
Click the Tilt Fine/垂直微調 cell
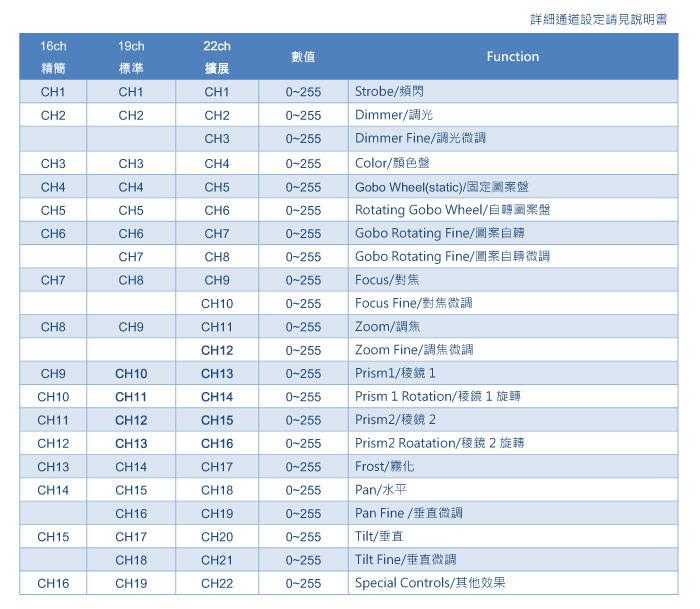coord(408,560)
